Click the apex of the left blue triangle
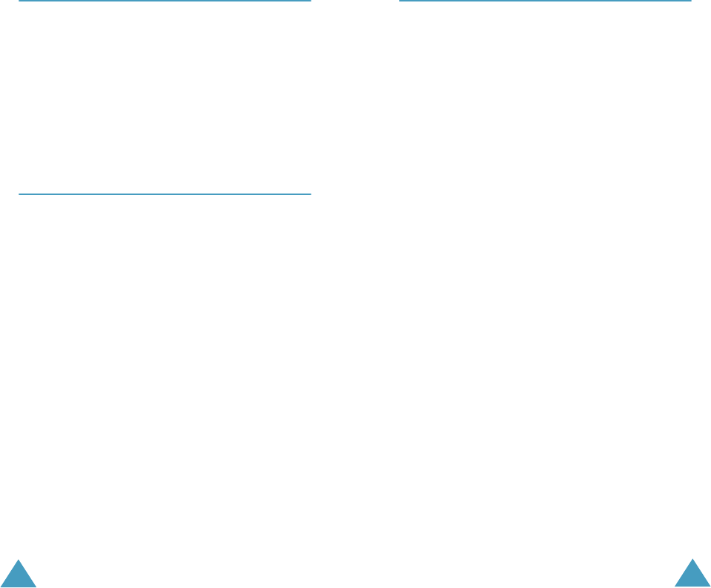Screen dimensions: 711x588 (x=18, y=561)
